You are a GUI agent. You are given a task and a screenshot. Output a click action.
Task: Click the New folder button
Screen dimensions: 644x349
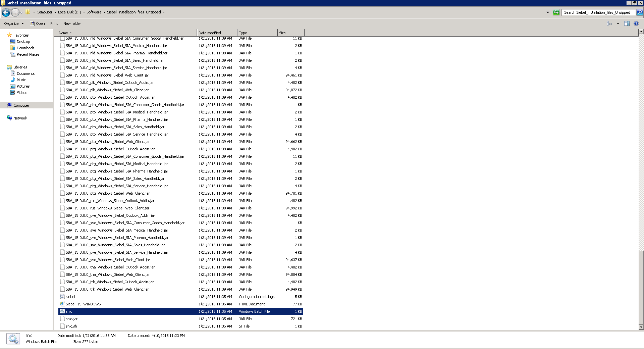tap(72, 24)
